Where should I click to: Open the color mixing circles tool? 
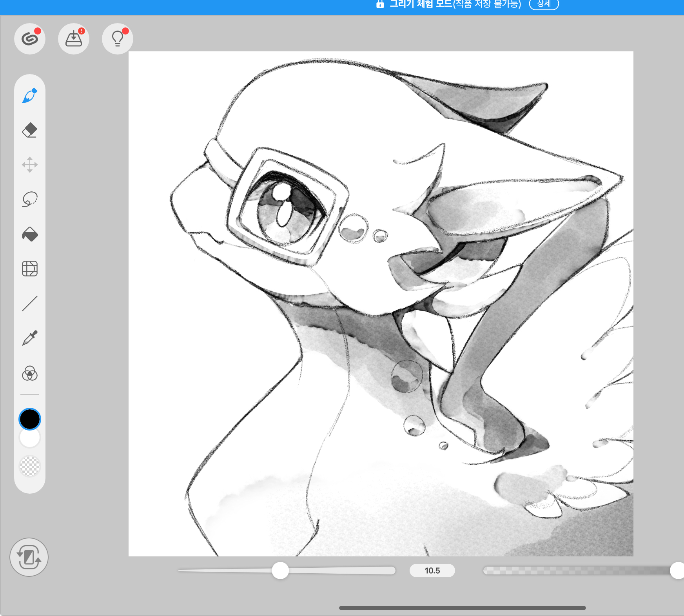point(30,373)
